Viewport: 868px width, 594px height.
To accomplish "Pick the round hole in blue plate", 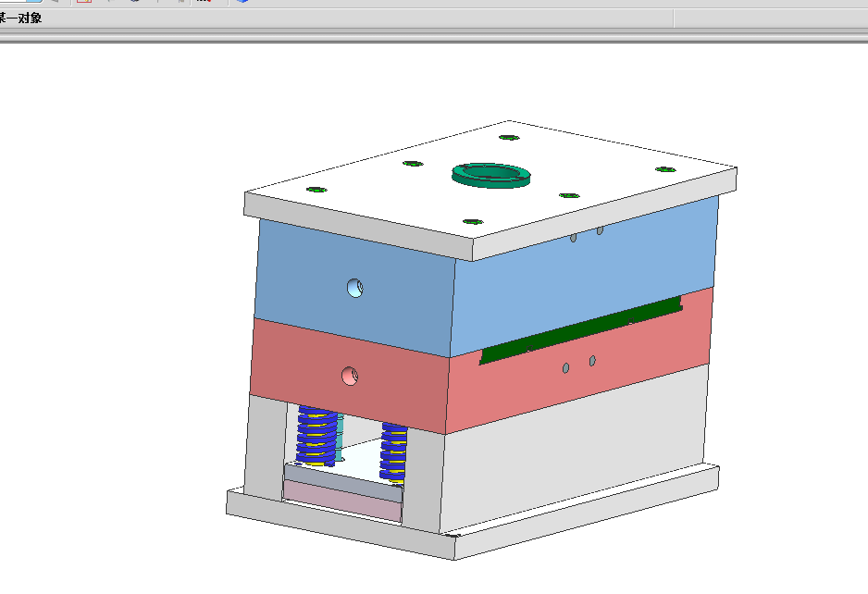I will (x=354, y=288).
